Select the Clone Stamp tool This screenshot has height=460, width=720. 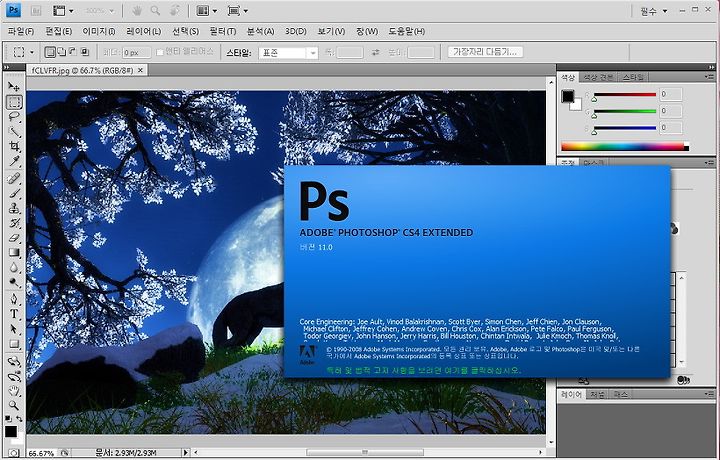14,208
